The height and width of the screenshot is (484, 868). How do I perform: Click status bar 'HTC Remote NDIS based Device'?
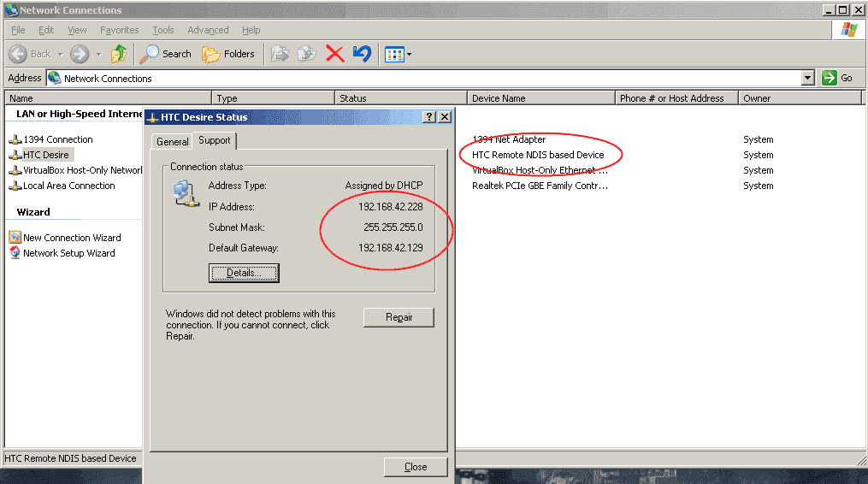click(70, 458)
